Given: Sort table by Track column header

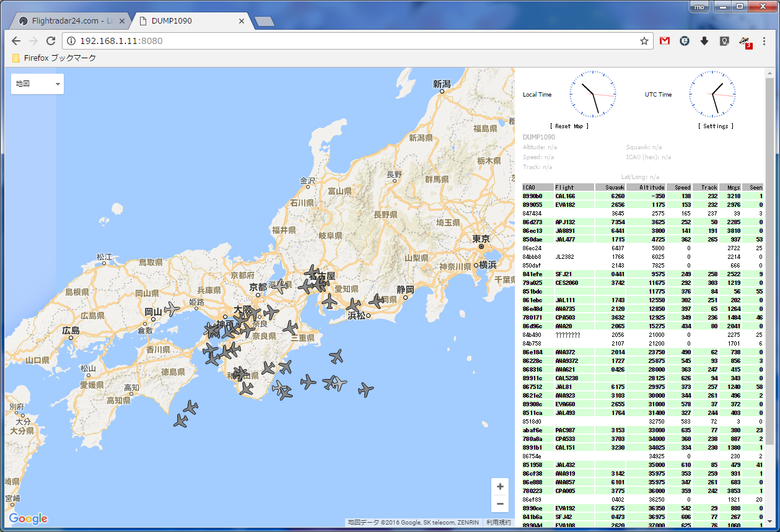Looking at the screenshot, I should (x=706, y=187).
